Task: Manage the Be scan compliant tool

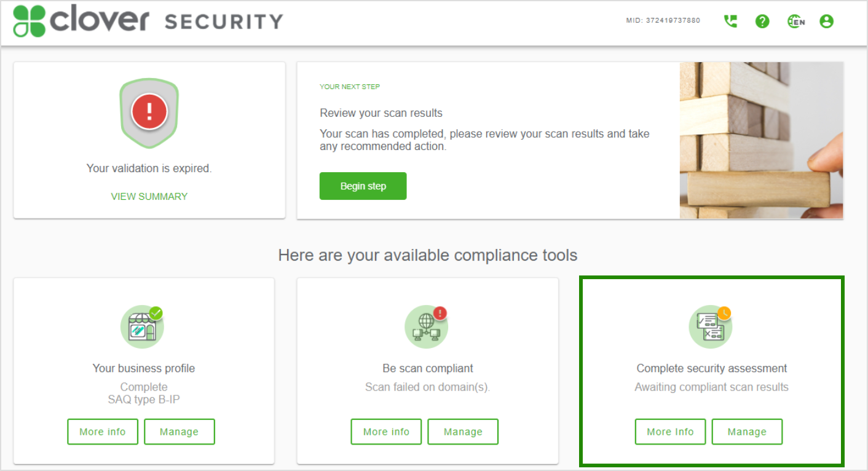Action: tap(463, 432)
